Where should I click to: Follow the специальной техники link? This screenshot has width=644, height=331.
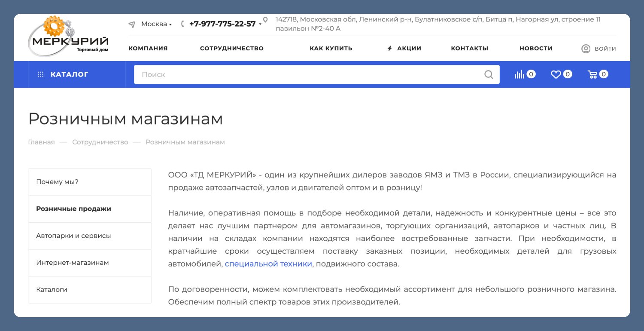click(x=268, y=264)
